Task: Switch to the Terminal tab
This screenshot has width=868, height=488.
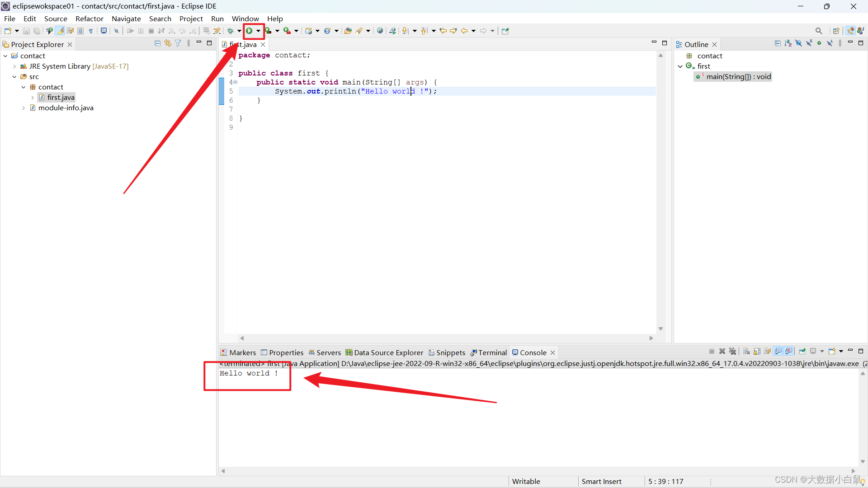Action: 492,352
